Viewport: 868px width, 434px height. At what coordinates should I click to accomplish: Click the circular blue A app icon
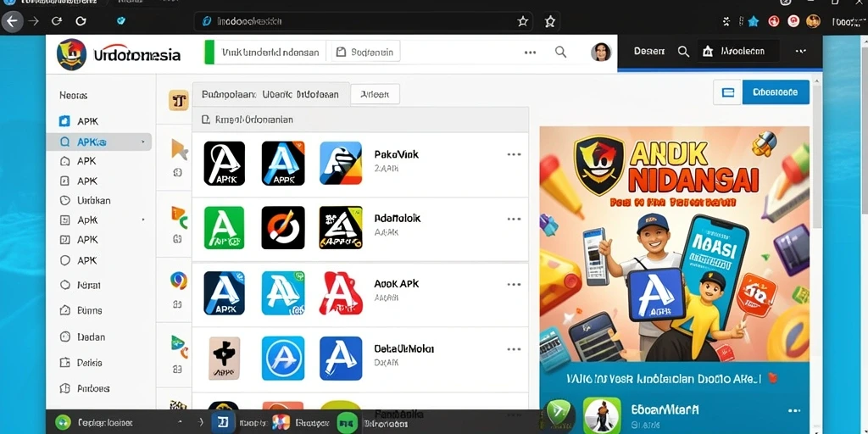pyautogui.click(x=283, y=359)
